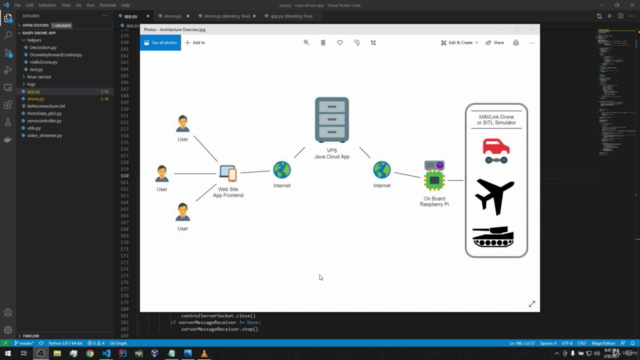Open the Docker view in activity bar

point(8,140)
